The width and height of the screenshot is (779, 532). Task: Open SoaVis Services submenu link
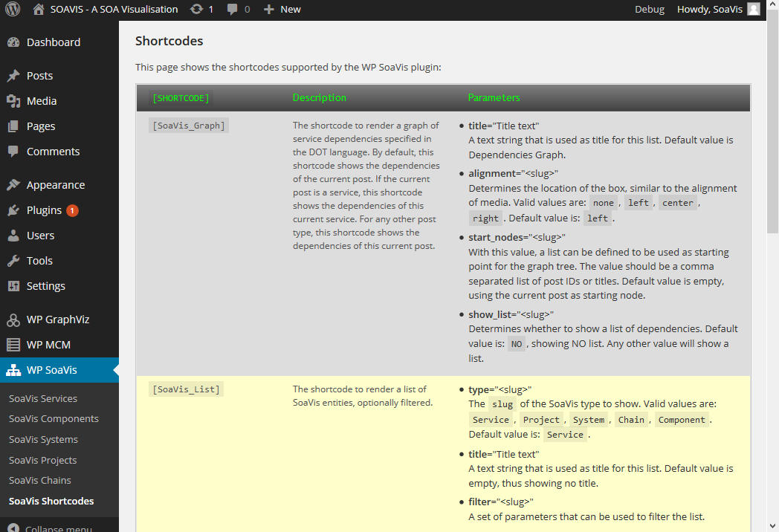click(x=43, y=398)
